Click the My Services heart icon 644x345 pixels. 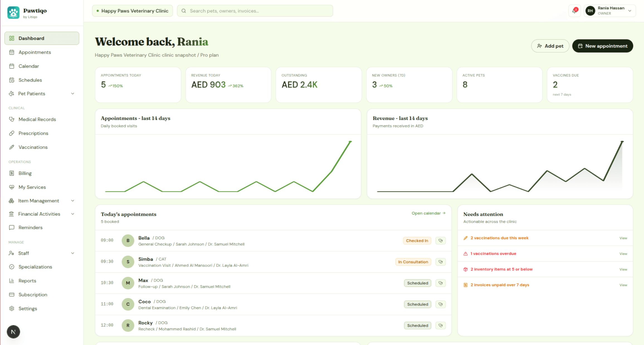pos(12,187)
